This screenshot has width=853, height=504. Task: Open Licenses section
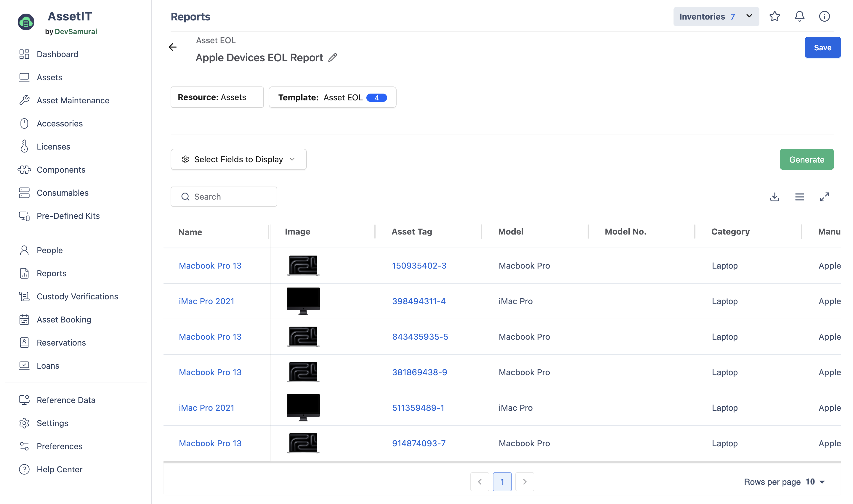point(53,147)
